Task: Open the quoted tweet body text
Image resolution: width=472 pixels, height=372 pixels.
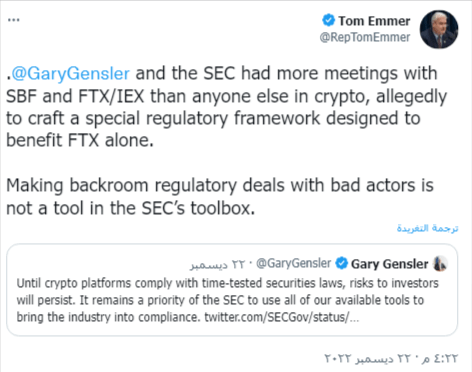Action: 228,300
